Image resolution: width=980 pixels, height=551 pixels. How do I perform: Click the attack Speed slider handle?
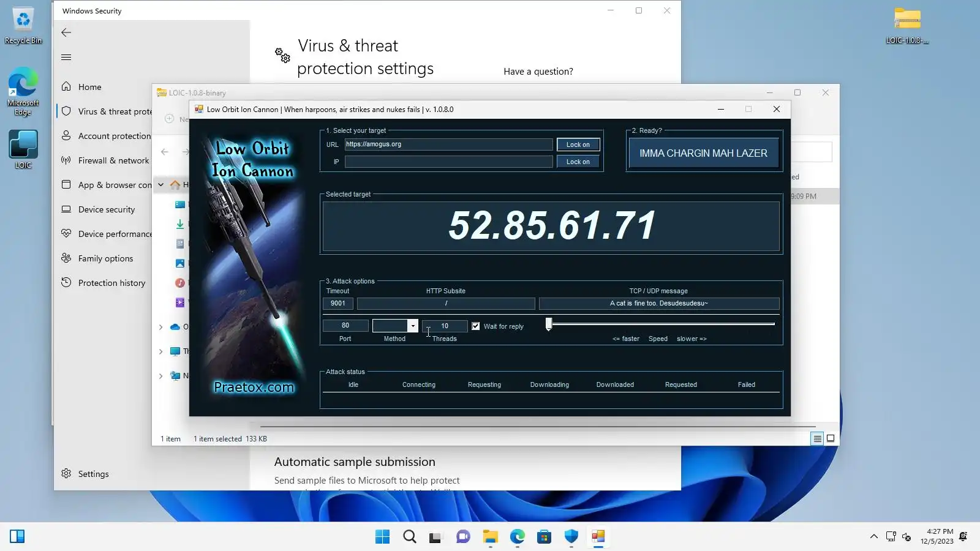[549, 324]
